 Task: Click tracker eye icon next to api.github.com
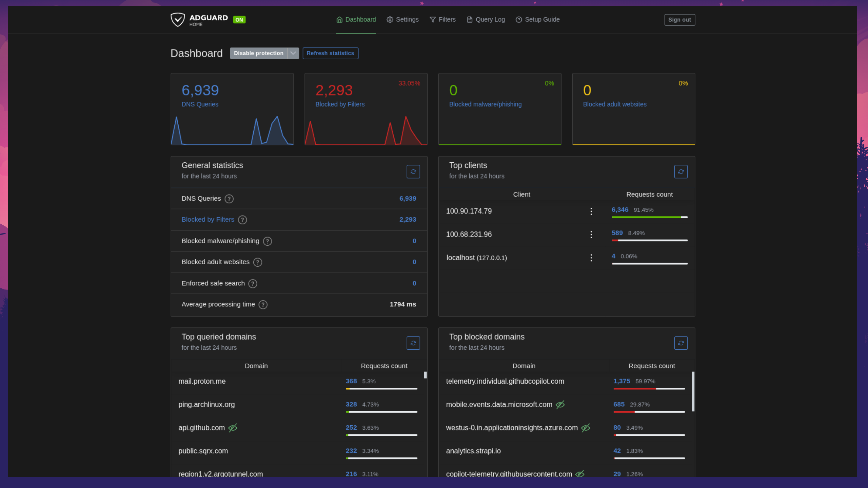233,428
